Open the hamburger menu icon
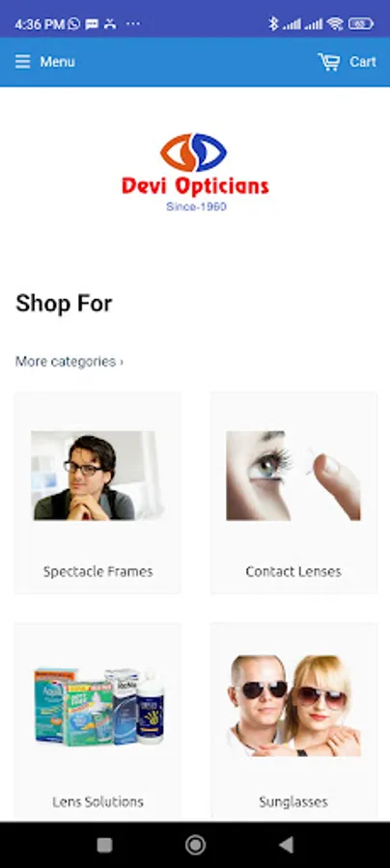This screenshot has height=868, width=390. (x=23, y=62)
